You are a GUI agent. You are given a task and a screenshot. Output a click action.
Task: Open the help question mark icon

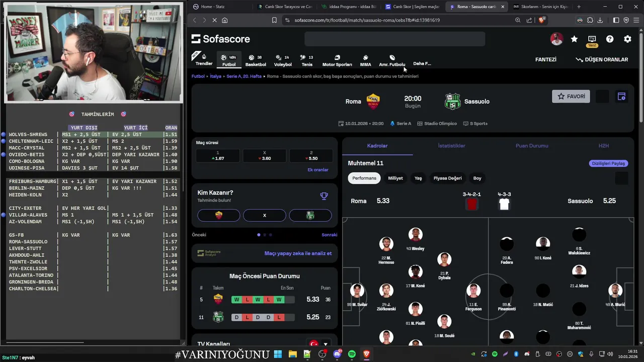click(x=610, y=39)
